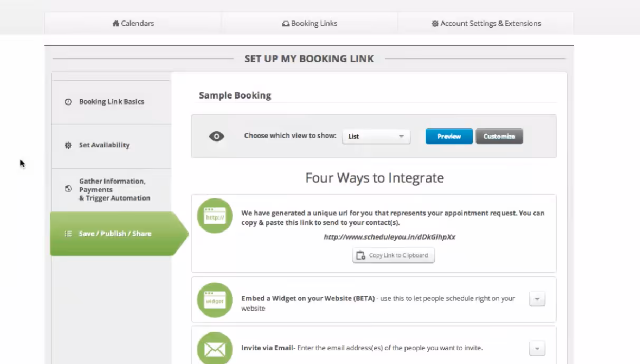This screenshot has height=364, width=640.
Task: Select the Set Availability step
Action: 104,145
